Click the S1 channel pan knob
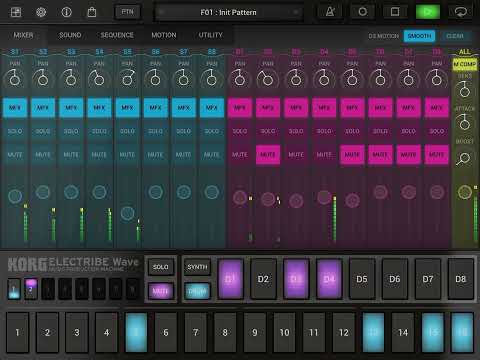 (14, 79)
